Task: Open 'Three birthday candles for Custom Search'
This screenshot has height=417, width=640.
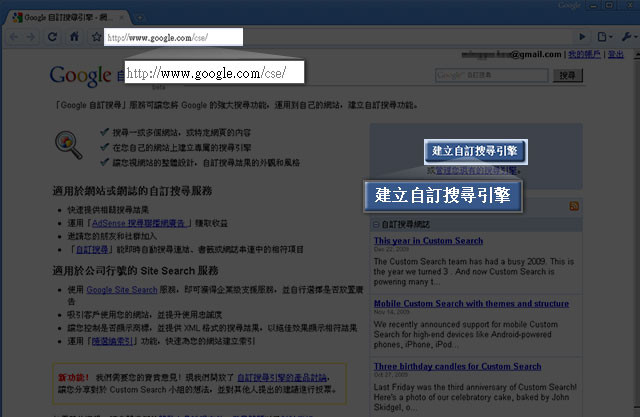Action: point(458,366)
